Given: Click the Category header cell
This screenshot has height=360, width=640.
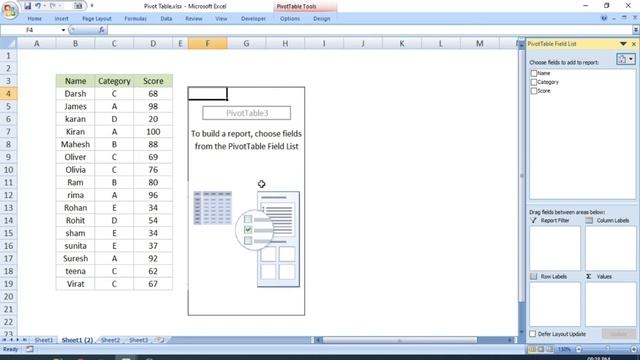Looking at the screenshot, I should (x=114, y=81).
